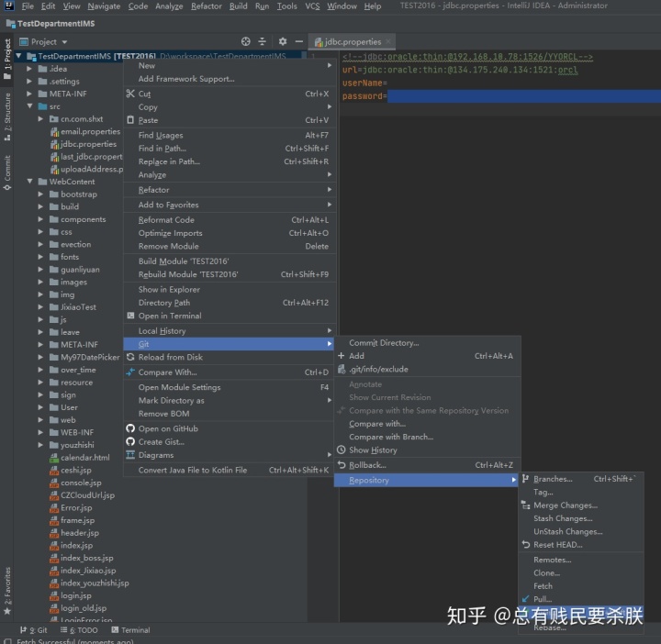Collapse the src folder

click(x=29, y=106)
